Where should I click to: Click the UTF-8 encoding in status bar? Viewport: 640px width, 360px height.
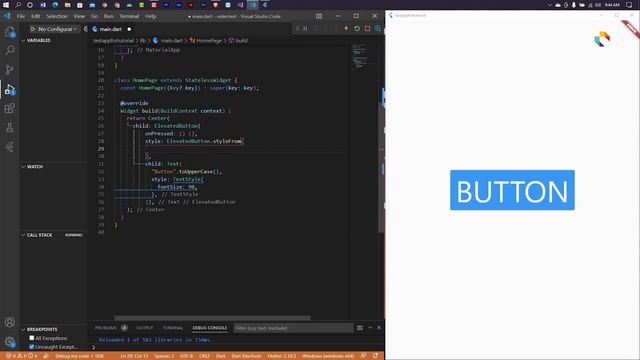pos(186,356)
